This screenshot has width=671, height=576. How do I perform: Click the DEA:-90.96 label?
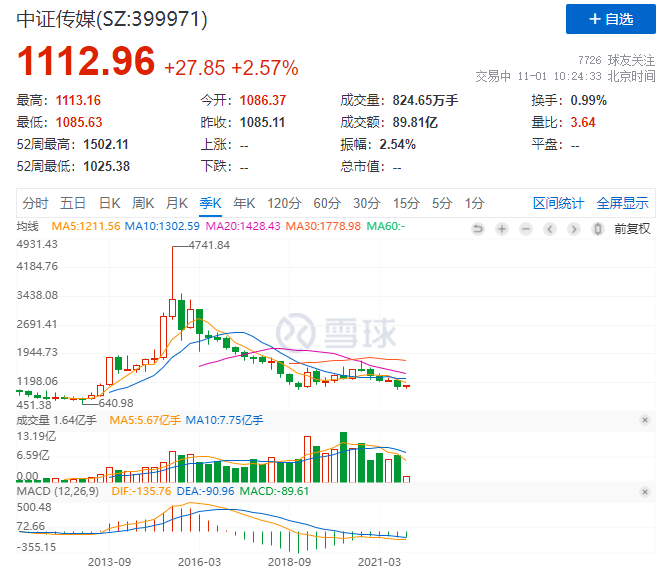point(205,491)
